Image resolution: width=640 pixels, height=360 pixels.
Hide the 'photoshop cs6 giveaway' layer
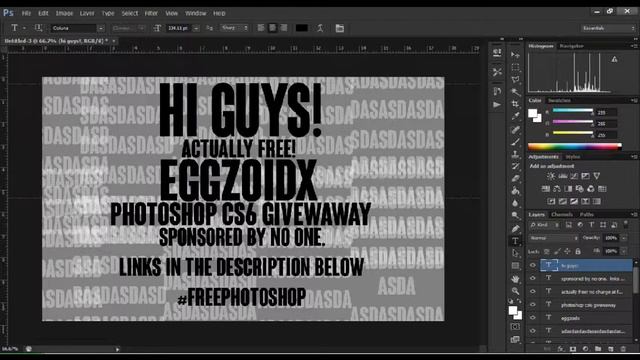pyautogui.click(x=533, y=304)
